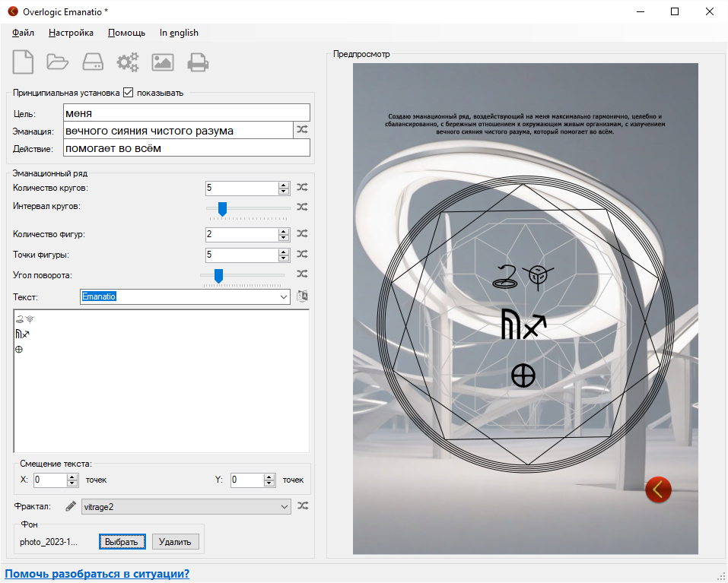
Task: Shuffle the Количество кругов value
Action: (x=302, y=187)
